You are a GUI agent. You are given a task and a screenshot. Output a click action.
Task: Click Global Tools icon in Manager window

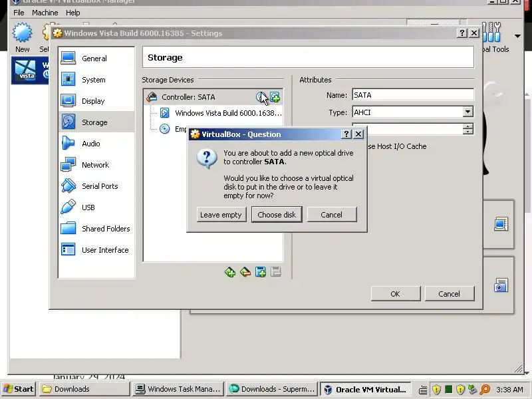pyautogui.click(x=491, y=32)
